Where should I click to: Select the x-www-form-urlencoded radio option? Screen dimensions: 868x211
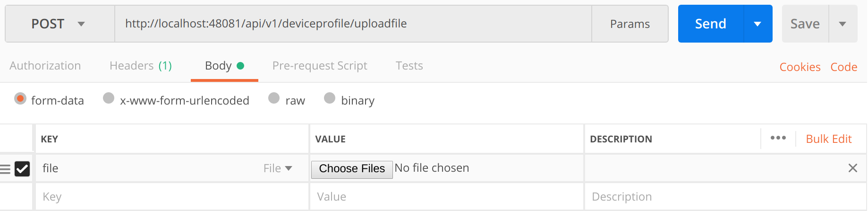click(x=109, y=98)
